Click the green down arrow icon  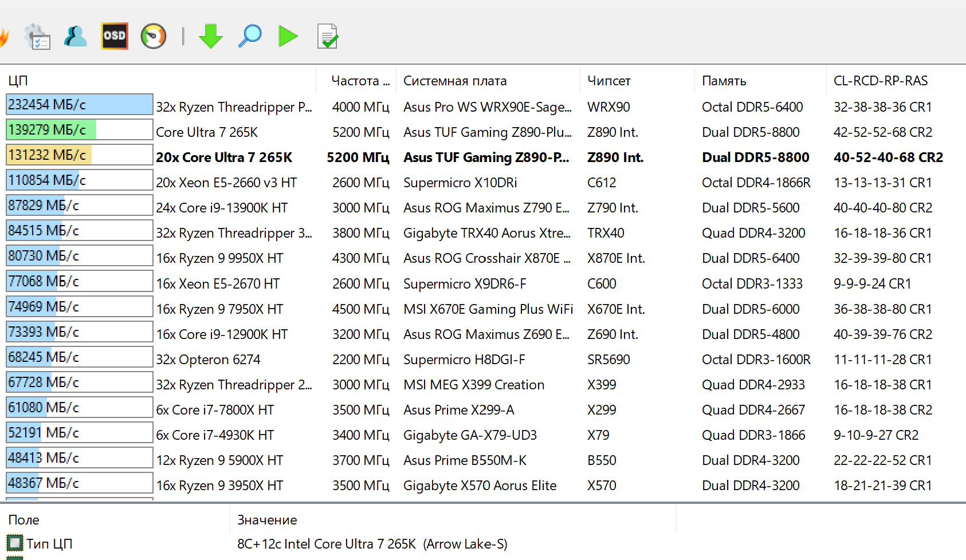pos(211,36)
